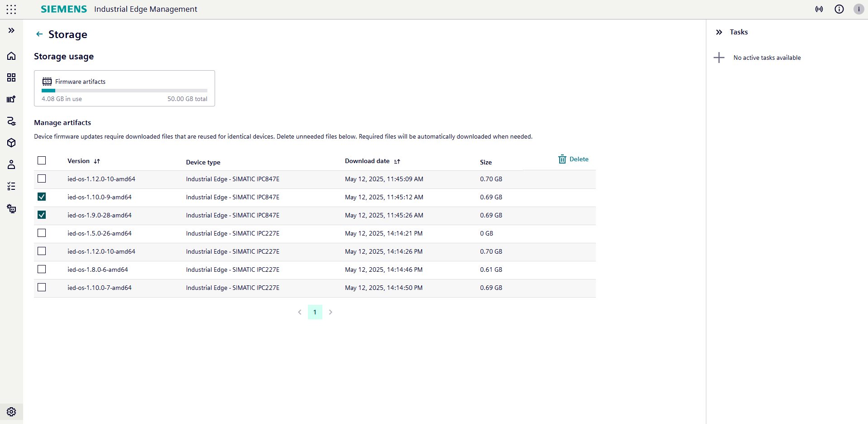The image size is (868, 424).
Task: Open the device hierarchy icon in sidebar
Action: [11, 208]
